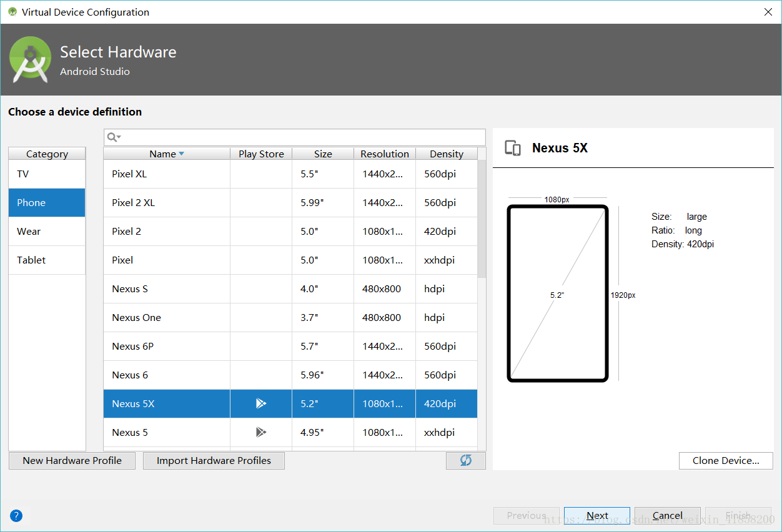
Task: Click the Clone Device button
Action: tap(726, 461)
